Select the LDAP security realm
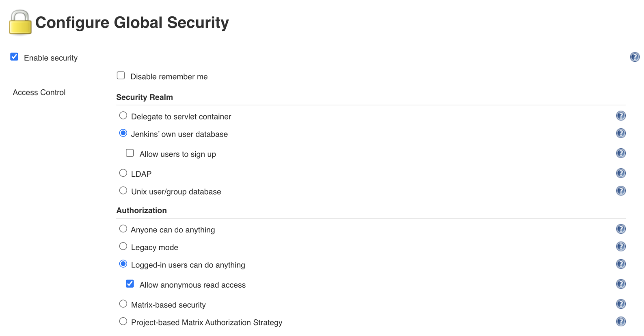This screenshot has height=336, width=644. [x=123, y=173]
